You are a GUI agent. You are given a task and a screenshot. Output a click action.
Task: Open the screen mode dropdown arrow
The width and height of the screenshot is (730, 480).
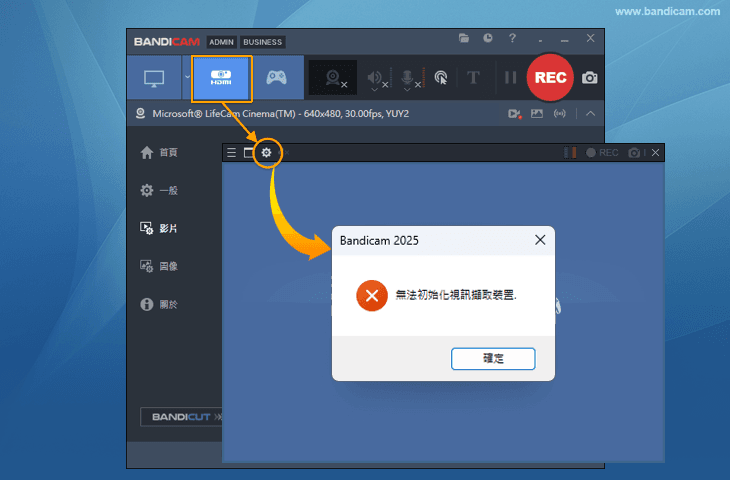pyautogui.click(x=187, y=77)
